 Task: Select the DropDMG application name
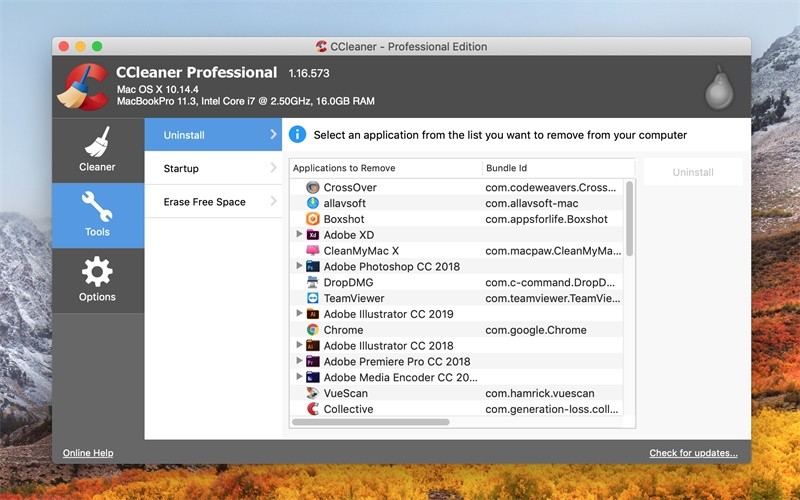(x=348, y=282)
